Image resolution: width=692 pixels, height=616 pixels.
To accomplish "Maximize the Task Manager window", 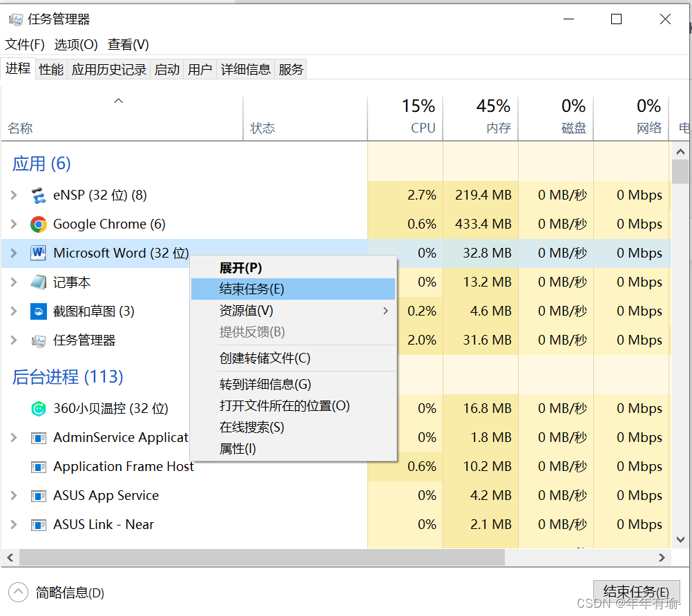I will 617,19.
